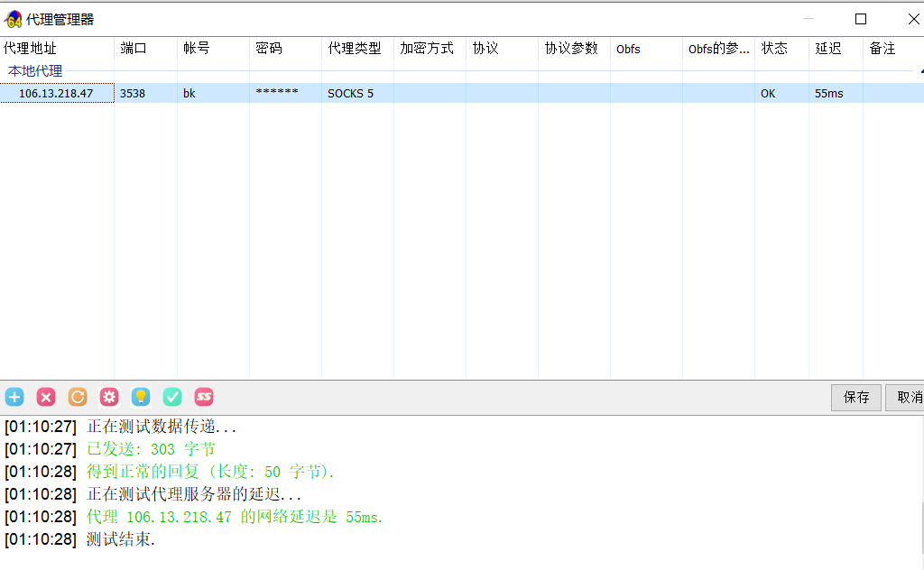The image size is (924, 570).
Task: Click the port cell 3538
Action: [133, 94]
